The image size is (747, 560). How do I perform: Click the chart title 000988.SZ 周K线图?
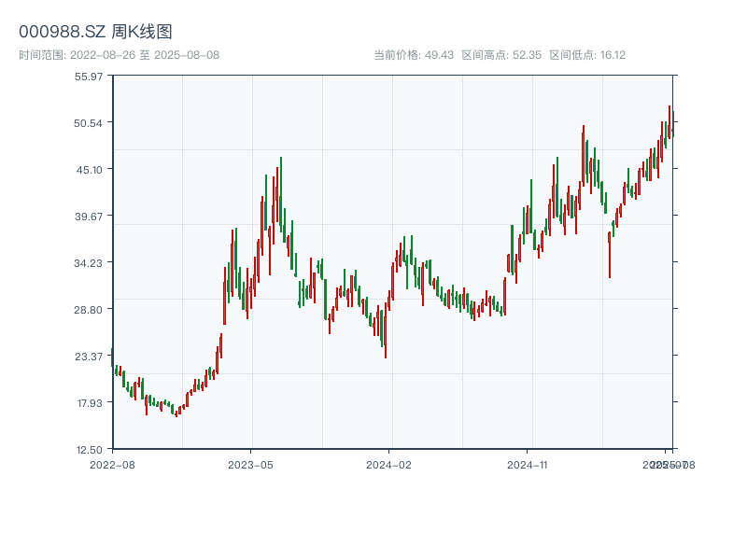(x=95, y=32)
